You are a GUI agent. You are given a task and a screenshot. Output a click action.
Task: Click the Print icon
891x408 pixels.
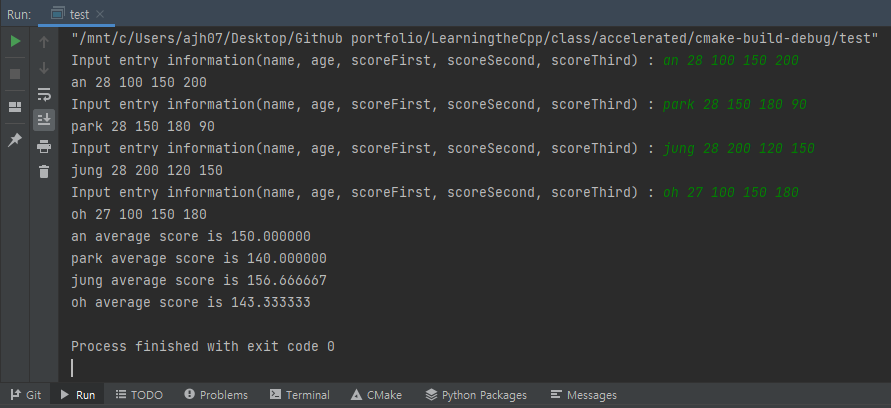44,147
